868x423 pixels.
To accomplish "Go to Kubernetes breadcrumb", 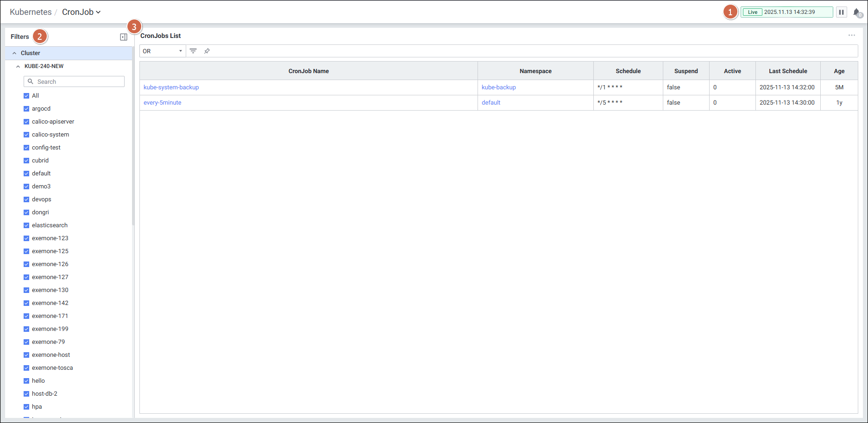I will 31,12.
